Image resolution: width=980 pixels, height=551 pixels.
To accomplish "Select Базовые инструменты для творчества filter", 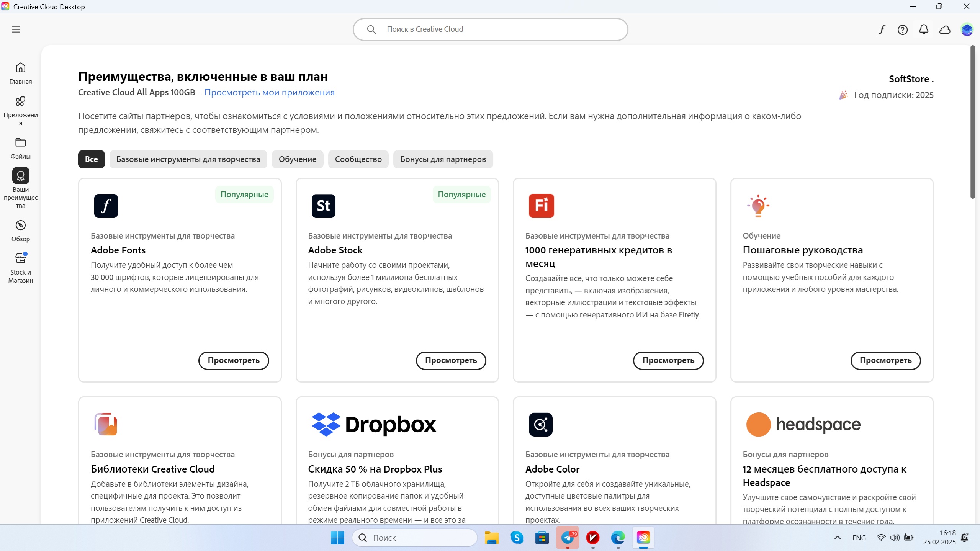I will pyautogui.click(x=188, y=159).
